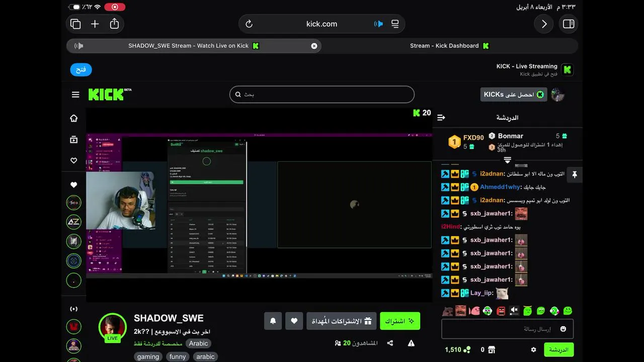This screenshot has width=644, height=362.
Task: Click the live broadcast icon in sidebar
Action: tap(74, 309)
